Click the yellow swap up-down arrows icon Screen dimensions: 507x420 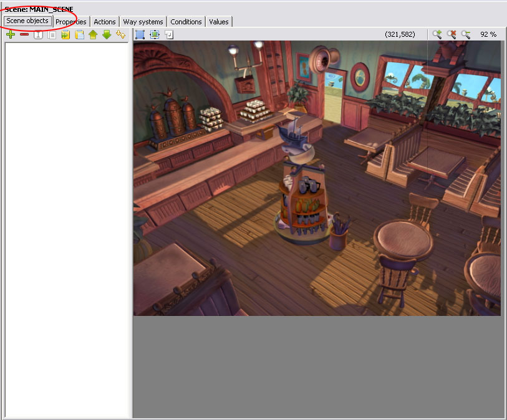(120, 34)
